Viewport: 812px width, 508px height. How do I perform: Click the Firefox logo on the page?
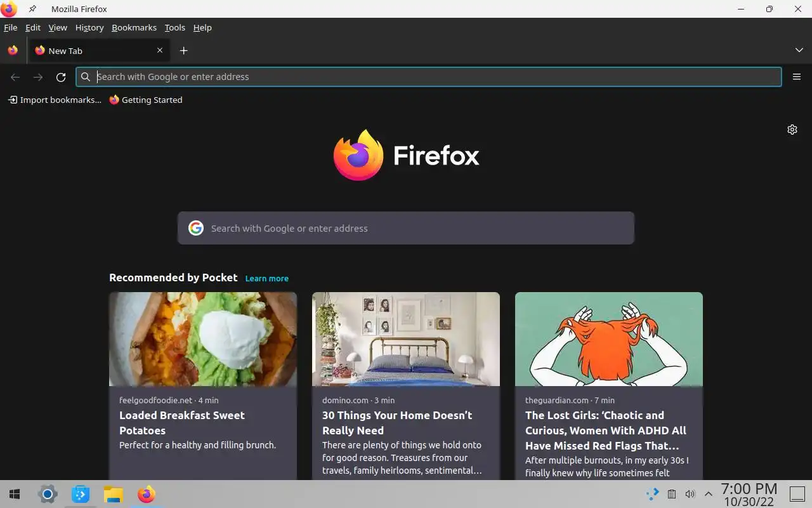point(406,155)
